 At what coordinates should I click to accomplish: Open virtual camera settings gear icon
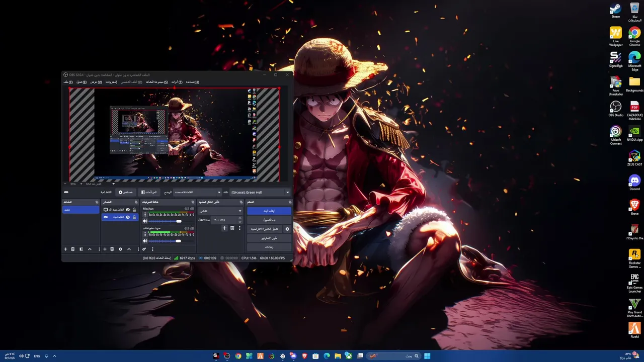click(287, 229)
